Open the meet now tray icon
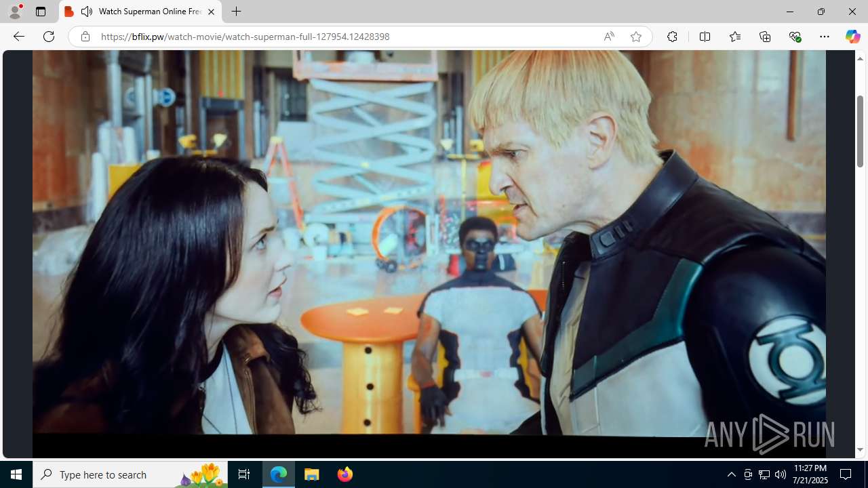The width and height of the screenshot is (868, 488). coord(748,474)
